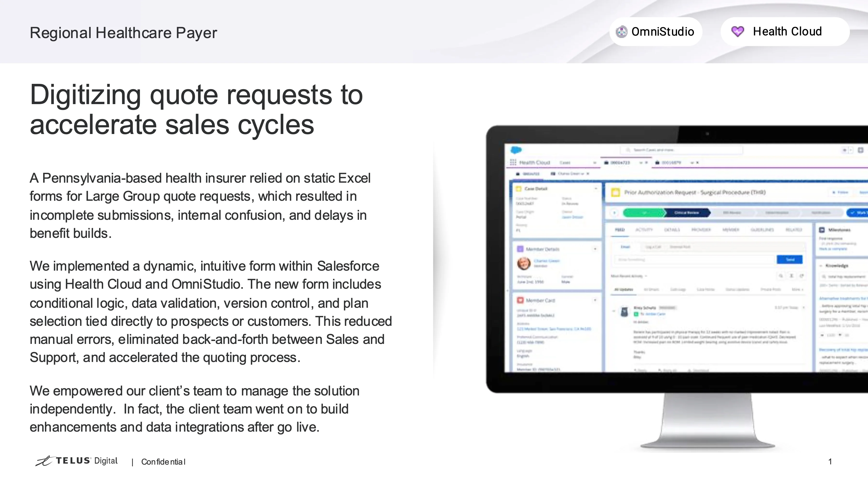
Task: Click the TELUS Digital logo
Action: tap(76, 461)
